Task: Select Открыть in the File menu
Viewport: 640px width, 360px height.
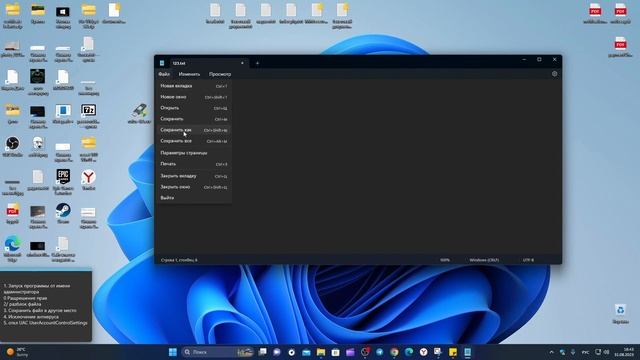Action: (194, 108)
